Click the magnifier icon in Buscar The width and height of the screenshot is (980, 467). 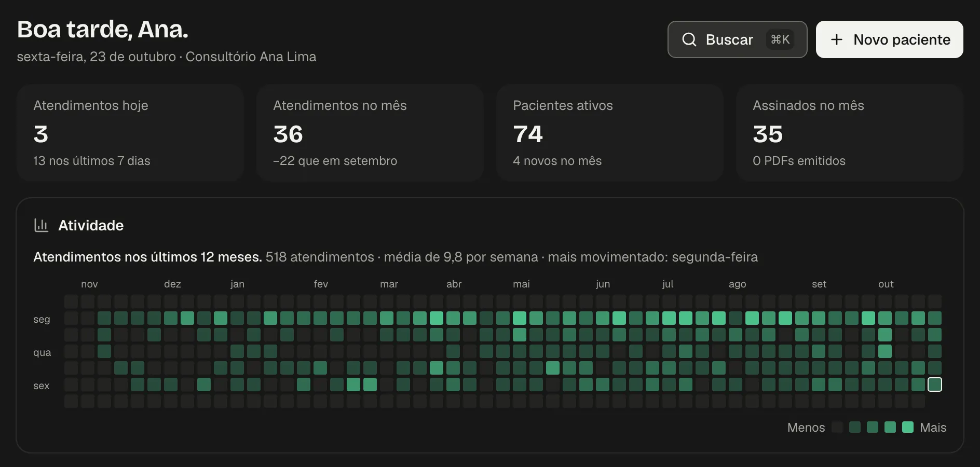pyautogui.click(x=689, y=39)
